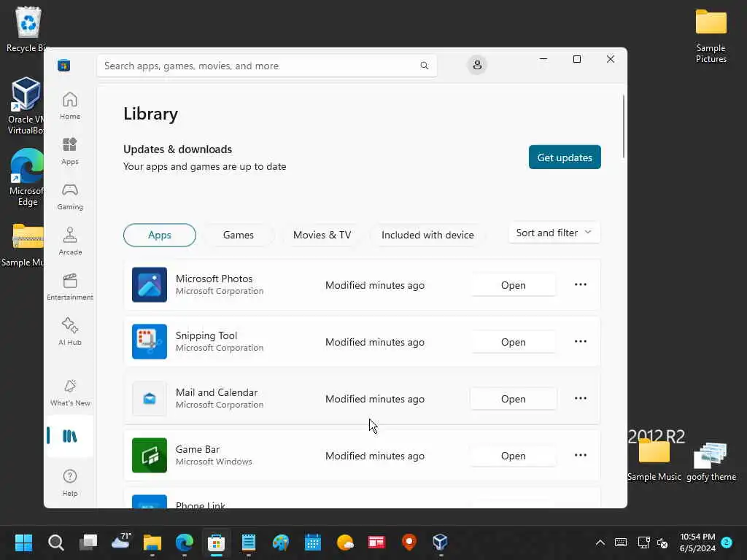Screen dimensions: 747x560
Task: Click the Microsoft Photos app icon
Action: [150, 285]
